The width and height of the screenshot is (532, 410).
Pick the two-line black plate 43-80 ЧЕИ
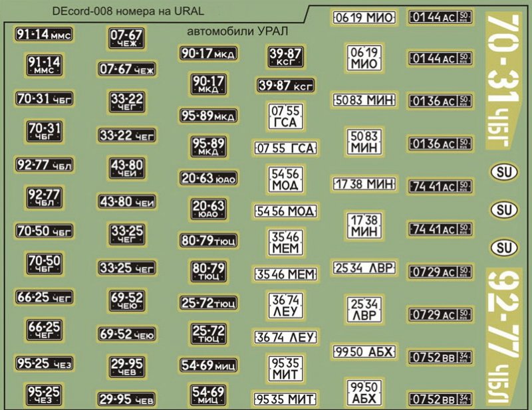[127, 168]
